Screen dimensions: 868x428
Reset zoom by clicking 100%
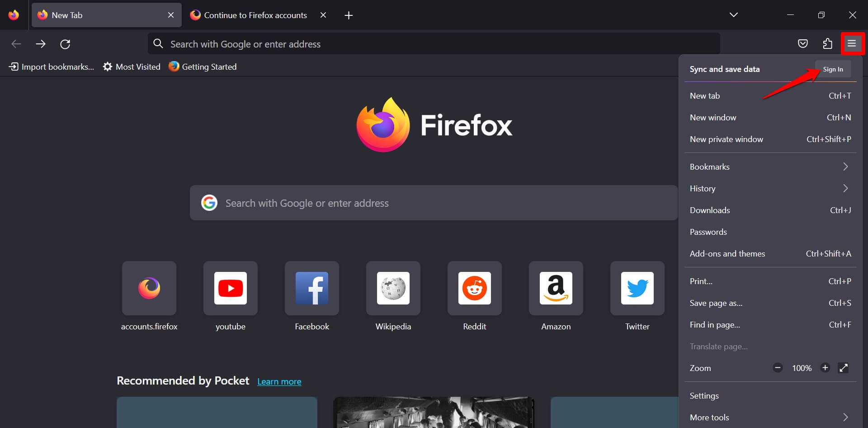[x=802, y=368]
